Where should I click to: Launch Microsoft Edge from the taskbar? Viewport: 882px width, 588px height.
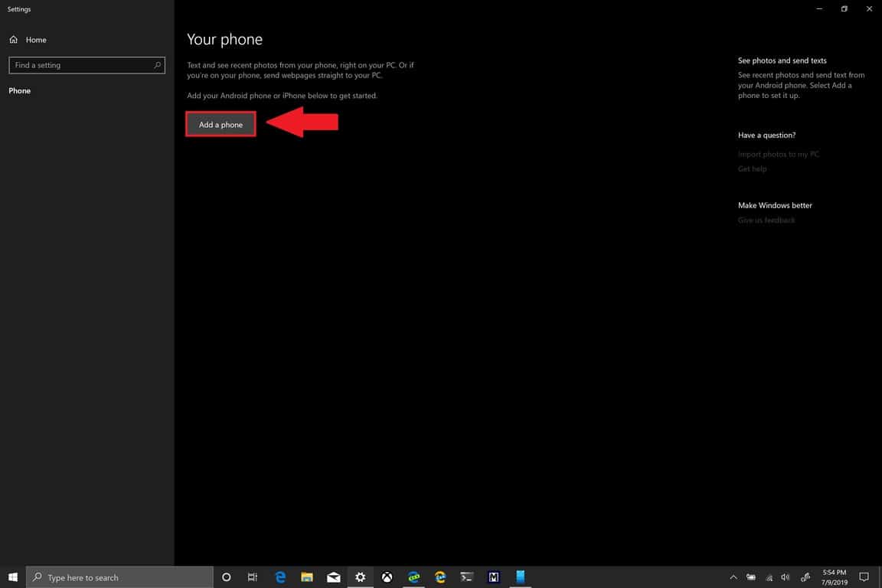tap(280, 577)
